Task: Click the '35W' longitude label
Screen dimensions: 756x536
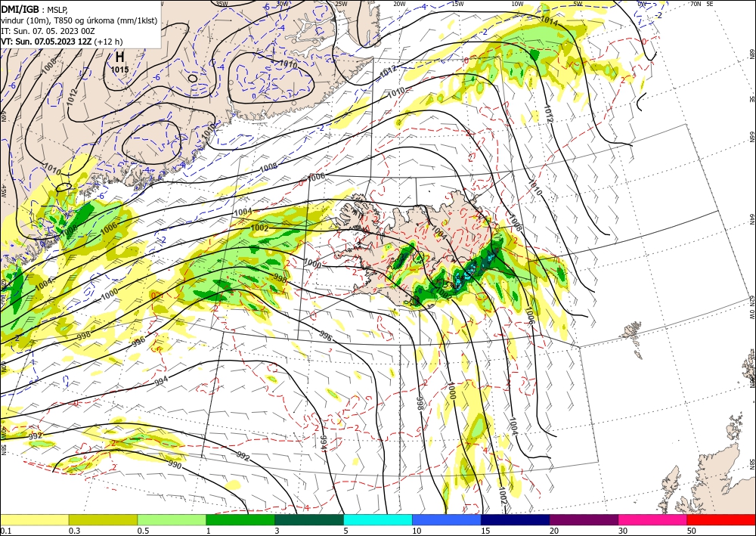Action: pos(222,3)
